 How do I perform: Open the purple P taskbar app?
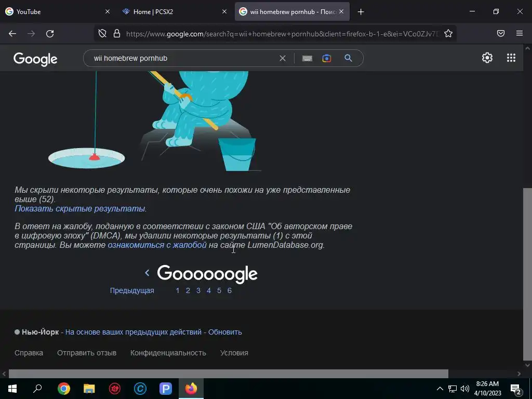point(166,389)
